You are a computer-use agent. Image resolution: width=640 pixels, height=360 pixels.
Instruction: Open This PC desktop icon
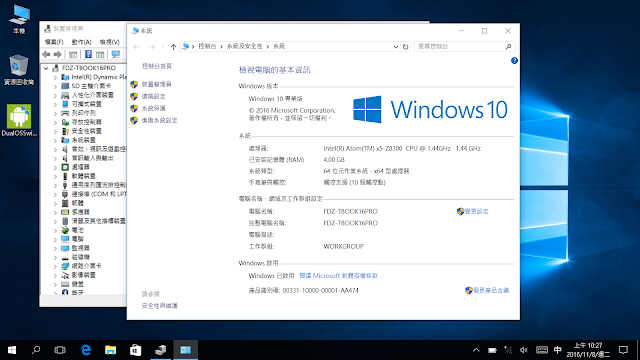click(x=19, y=19)
